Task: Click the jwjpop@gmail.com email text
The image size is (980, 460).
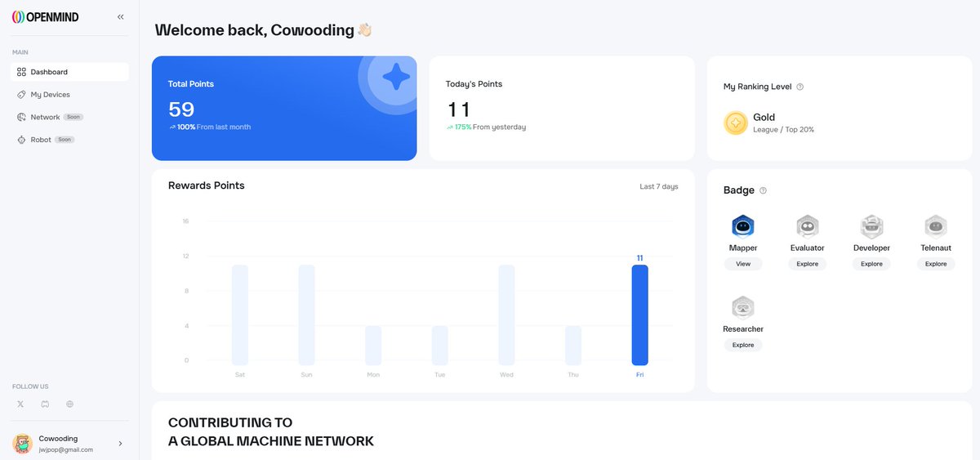Action: point(66,449)
